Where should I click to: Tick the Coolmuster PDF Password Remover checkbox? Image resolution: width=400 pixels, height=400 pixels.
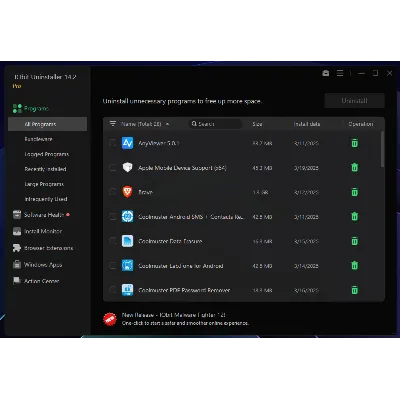pos(113,290)
